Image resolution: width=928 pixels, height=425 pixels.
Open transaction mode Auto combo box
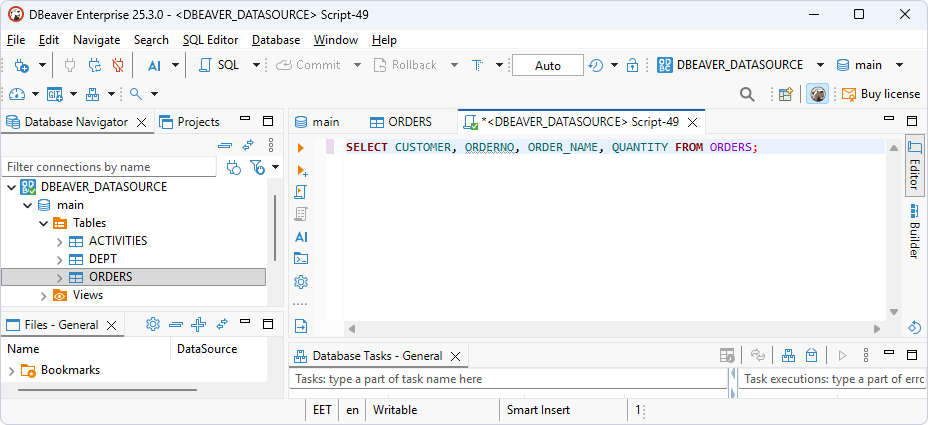click(x=547, y=65)
